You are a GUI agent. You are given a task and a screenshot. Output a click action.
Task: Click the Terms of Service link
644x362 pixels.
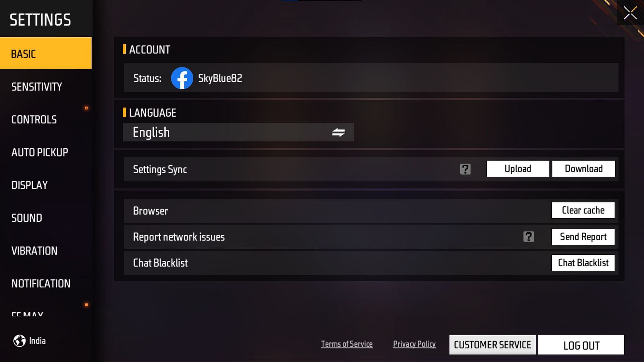[347, 344]
